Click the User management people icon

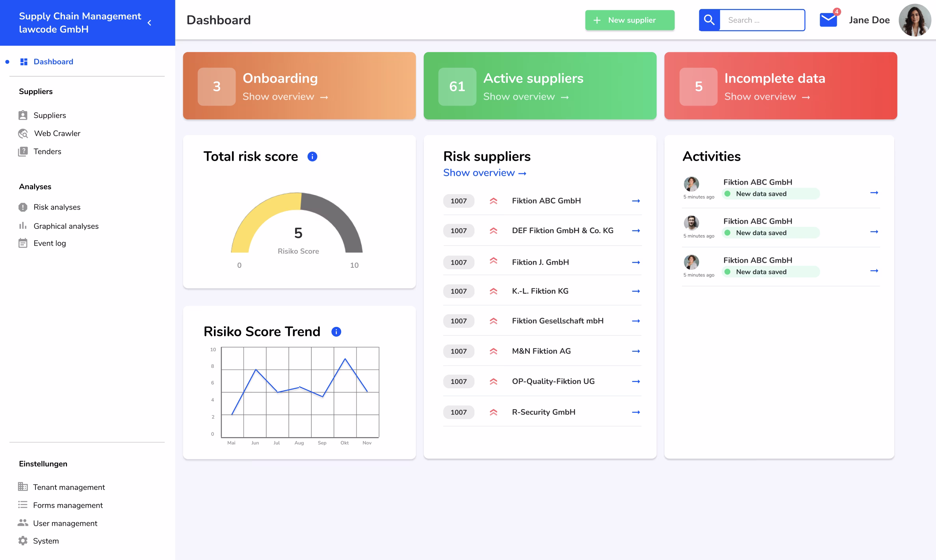tap(23, 523)
